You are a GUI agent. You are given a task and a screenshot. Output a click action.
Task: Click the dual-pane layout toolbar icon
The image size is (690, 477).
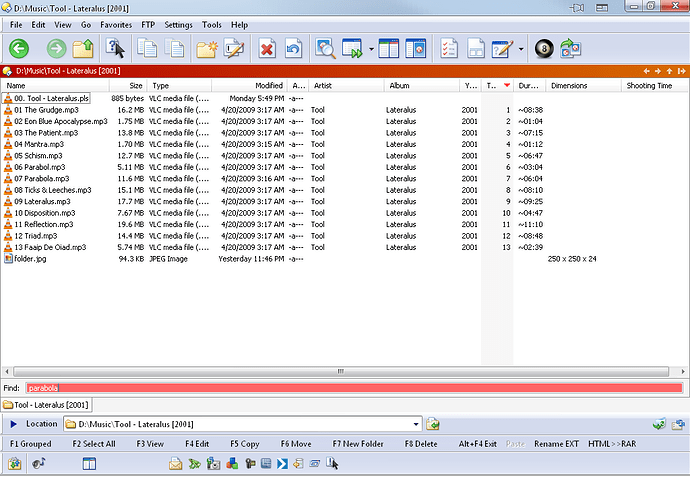tap(390, 48)
